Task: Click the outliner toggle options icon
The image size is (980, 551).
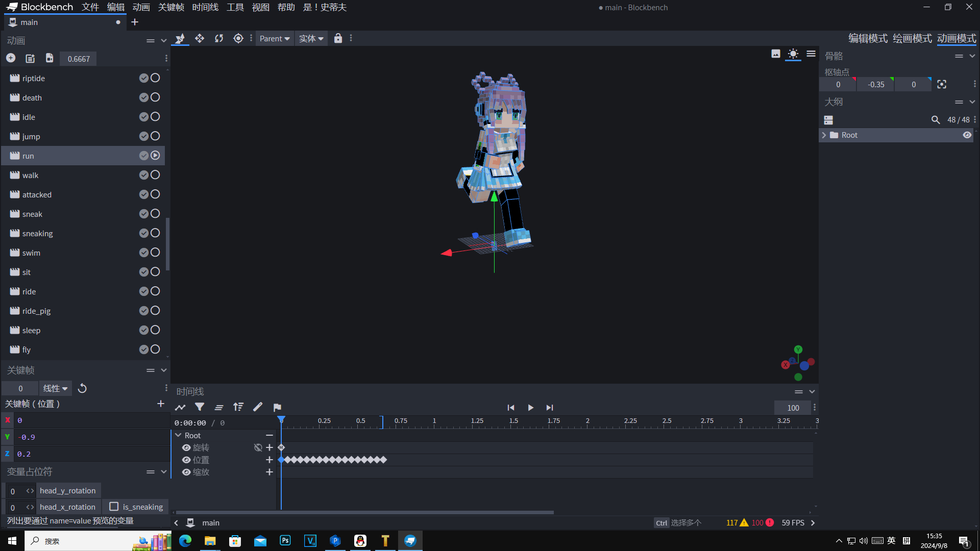Action: (x=828, y=120)
